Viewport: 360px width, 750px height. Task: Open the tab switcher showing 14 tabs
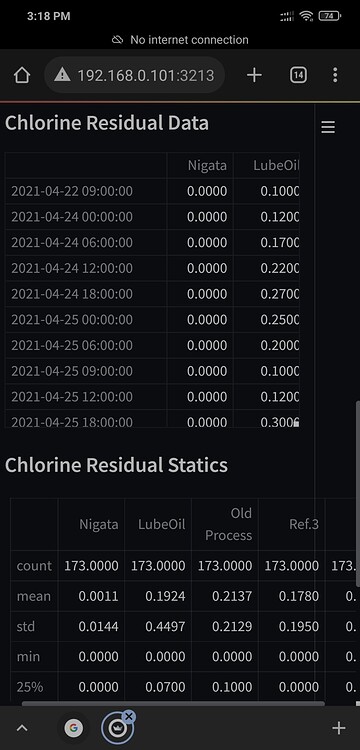298,75
